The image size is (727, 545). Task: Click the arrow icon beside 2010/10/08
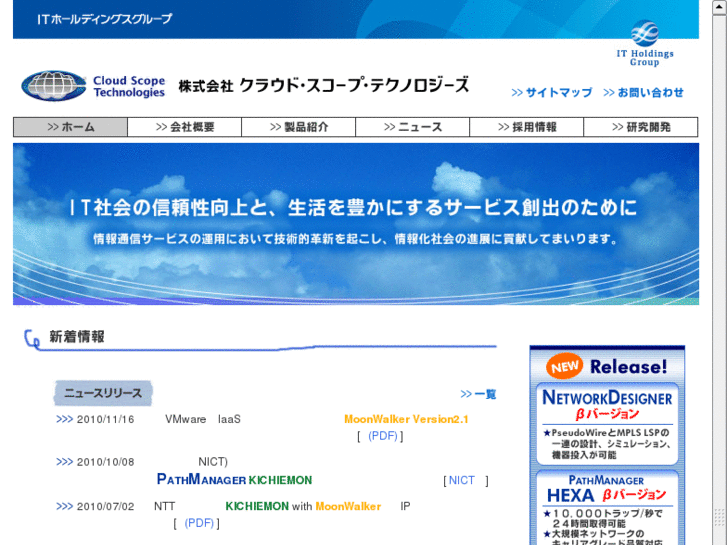click(x=64, y=462)
